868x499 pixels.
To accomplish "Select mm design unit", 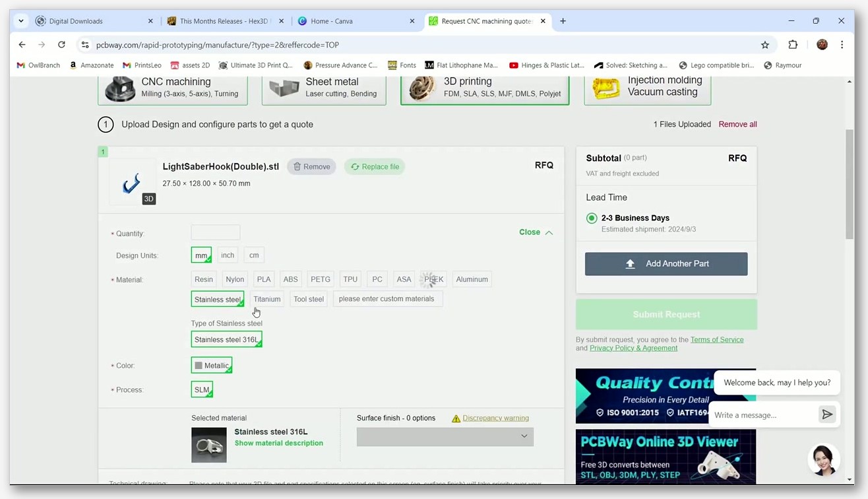I will (201, 255).
